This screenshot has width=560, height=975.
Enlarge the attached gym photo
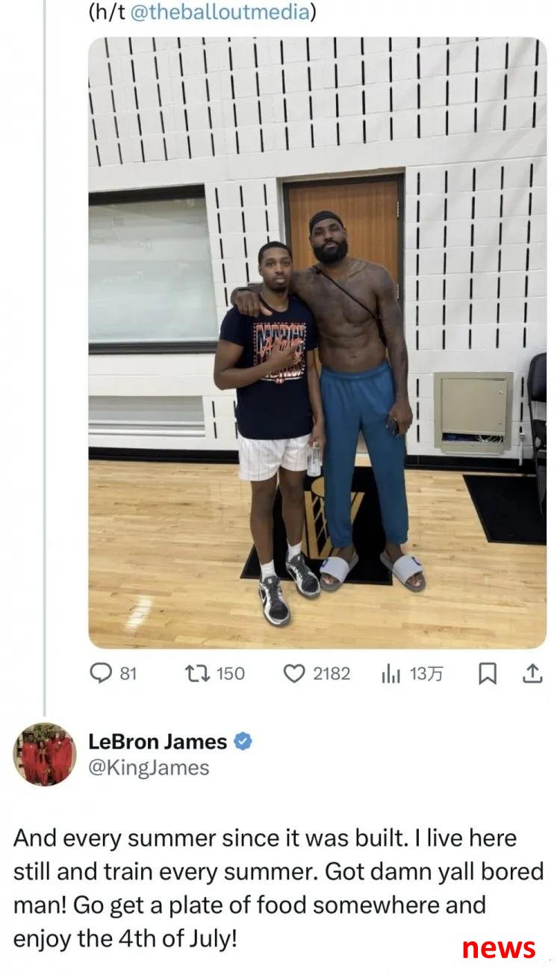coord(317,343)
